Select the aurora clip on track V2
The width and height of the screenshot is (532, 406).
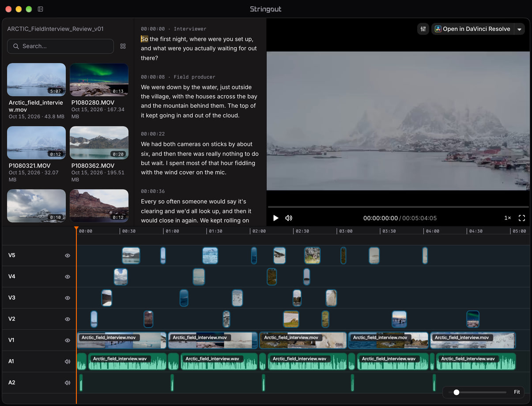click(x=473, y=319)
